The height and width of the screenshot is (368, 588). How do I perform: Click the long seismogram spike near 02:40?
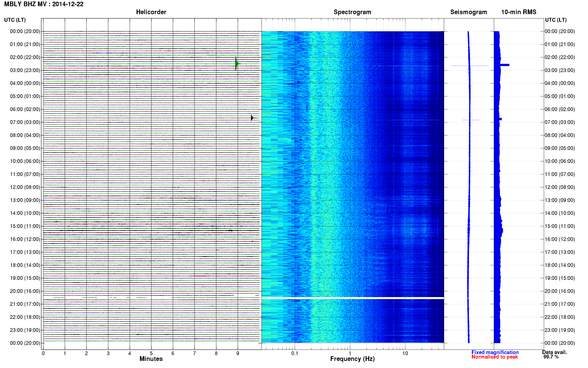470,66
